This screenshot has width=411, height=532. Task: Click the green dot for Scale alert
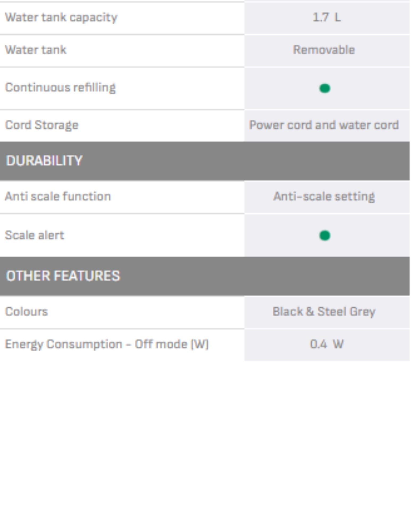(324, 235)
